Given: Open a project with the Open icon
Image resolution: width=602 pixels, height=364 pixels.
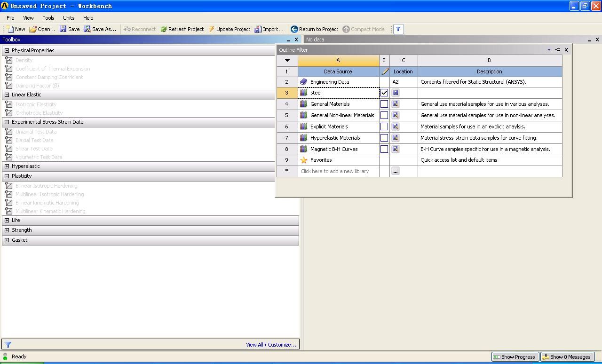Looking at the screenshot, I should tap(33, 29).
